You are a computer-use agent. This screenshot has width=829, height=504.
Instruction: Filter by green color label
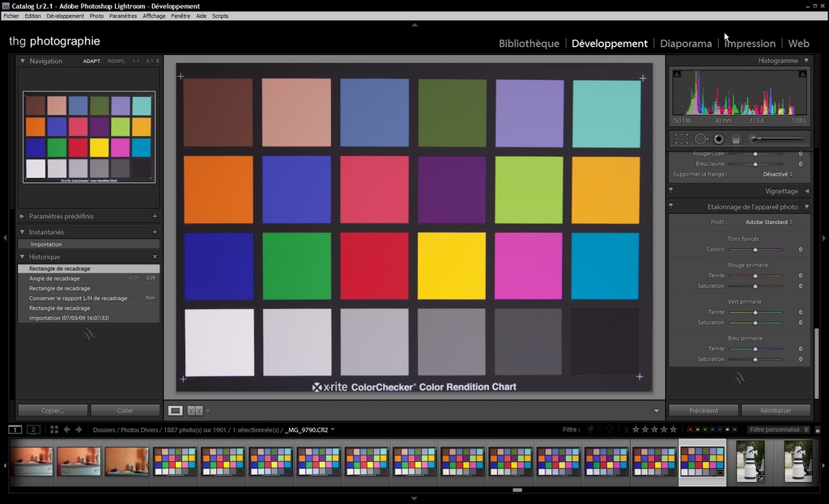[705, 430]
